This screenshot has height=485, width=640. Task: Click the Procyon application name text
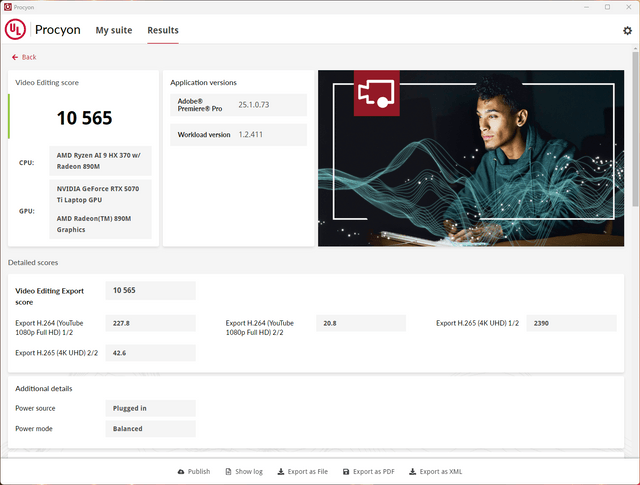pyautogui.click(x=58, y=30)
